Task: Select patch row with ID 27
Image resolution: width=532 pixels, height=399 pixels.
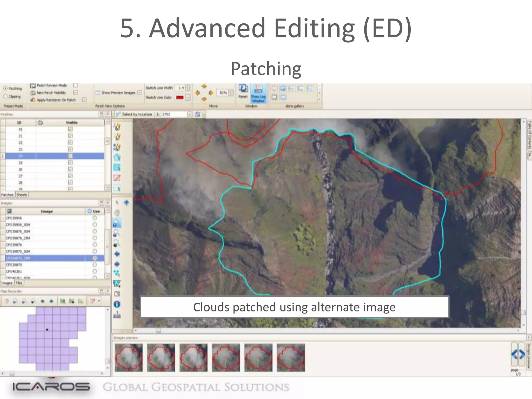Action: [x=55, y=176]
